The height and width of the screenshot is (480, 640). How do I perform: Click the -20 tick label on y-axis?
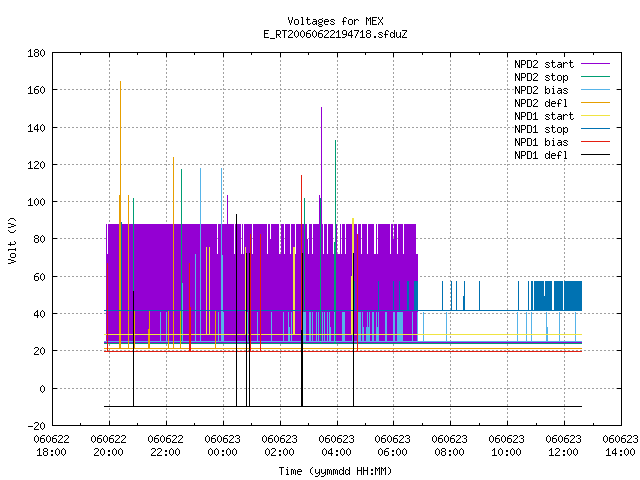(x=36, y=426)
